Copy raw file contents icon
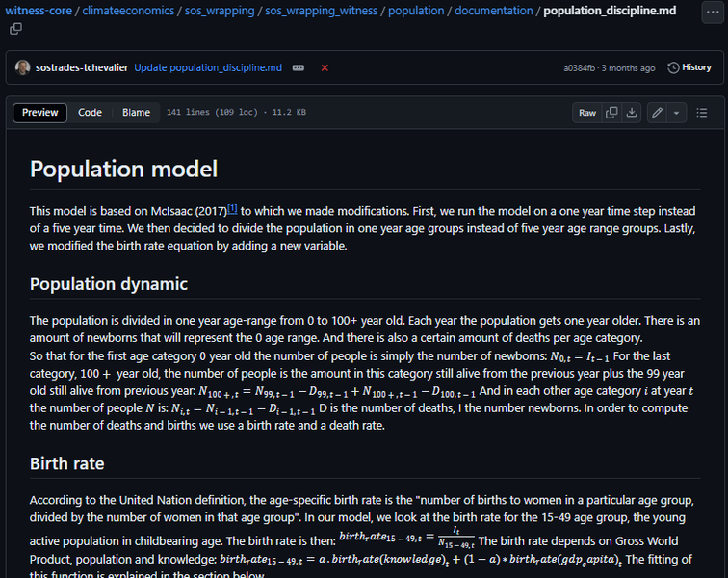 (611, 113)
